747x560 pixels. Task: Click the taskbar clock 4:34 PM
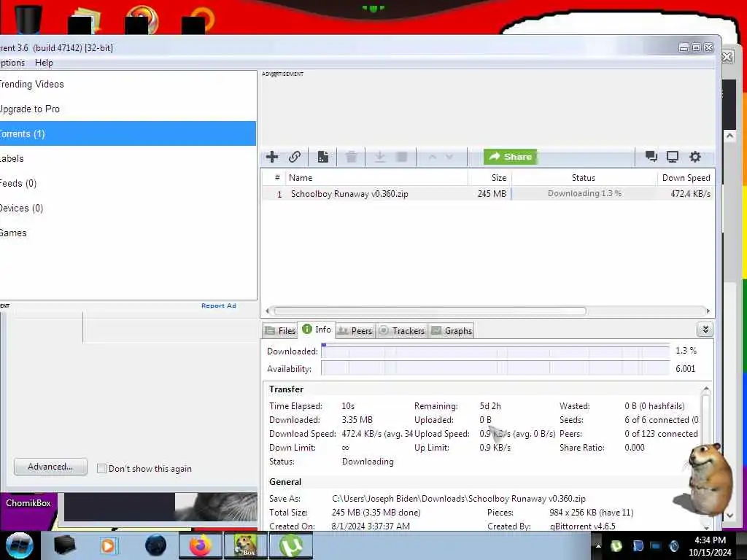[709, 540]
